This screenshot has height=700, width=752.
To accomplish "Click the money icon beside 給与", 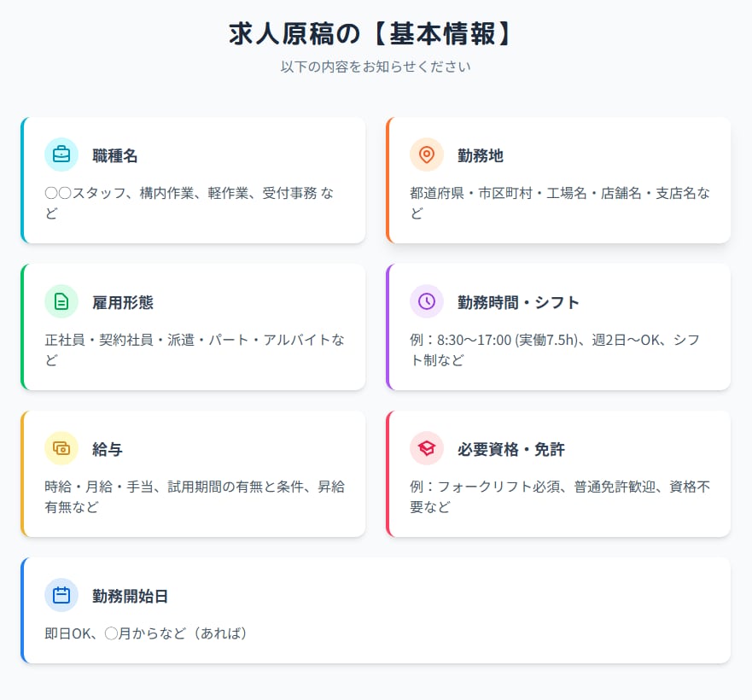I will (x=61, y=448).
